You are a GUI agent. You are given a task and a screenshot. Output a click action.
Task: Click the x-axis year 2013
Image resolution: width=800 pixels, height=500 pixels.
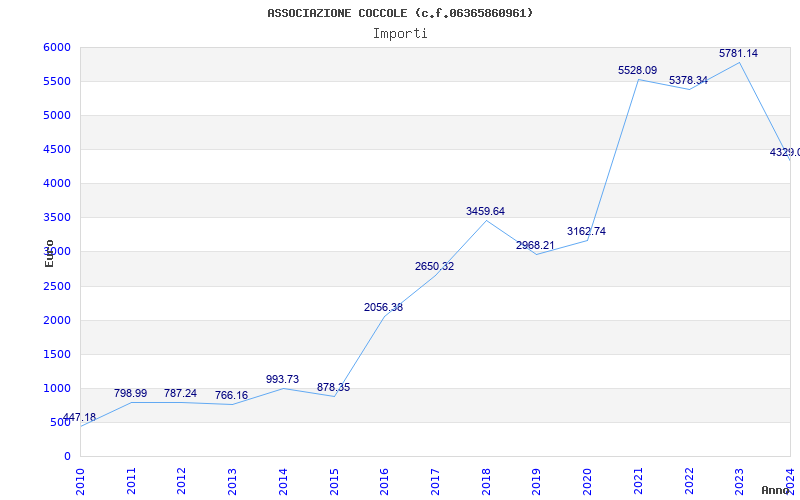[x=232, y=481]
